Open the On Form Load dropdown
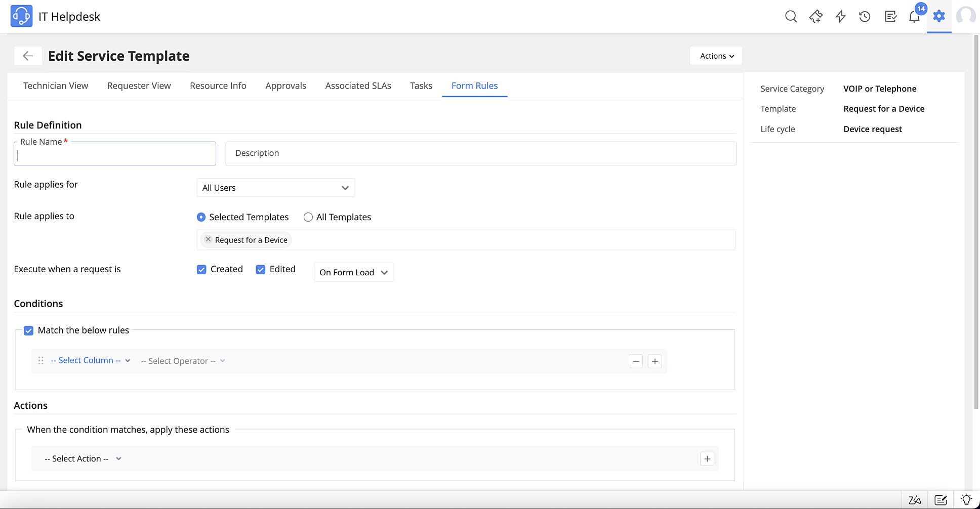980x509 pixels. (x=353, y=272)
